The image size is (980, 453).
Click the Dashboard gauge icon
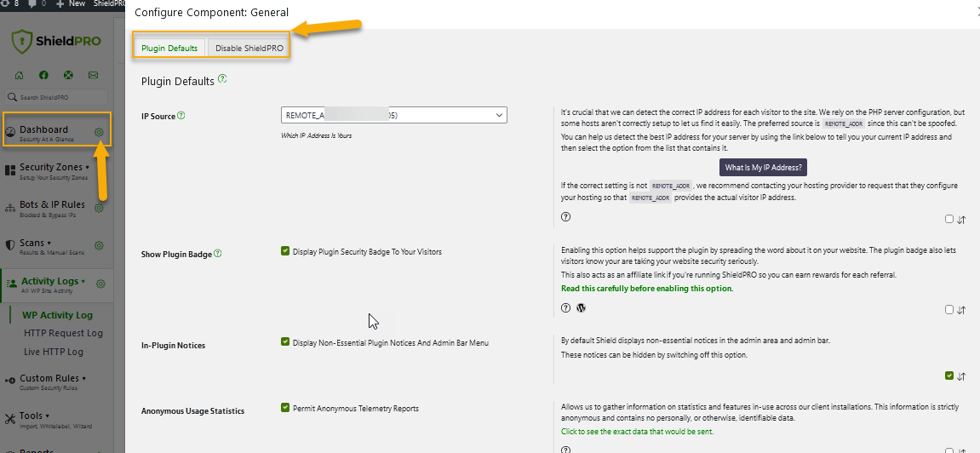(10, 133)
